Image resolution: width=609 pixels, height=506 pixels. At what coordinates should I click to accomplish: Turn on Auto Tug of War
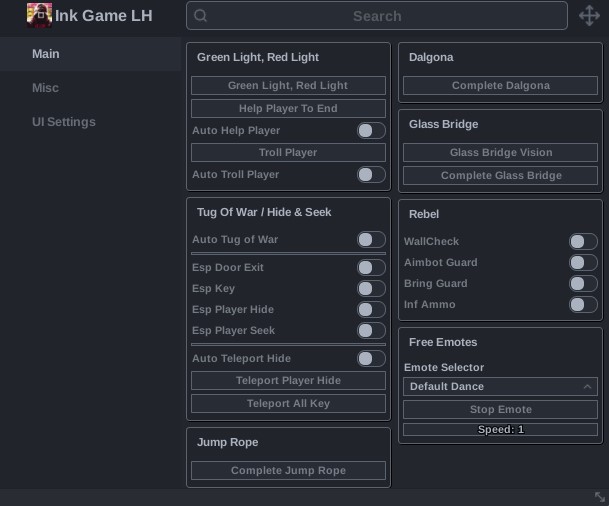point(371,240)
